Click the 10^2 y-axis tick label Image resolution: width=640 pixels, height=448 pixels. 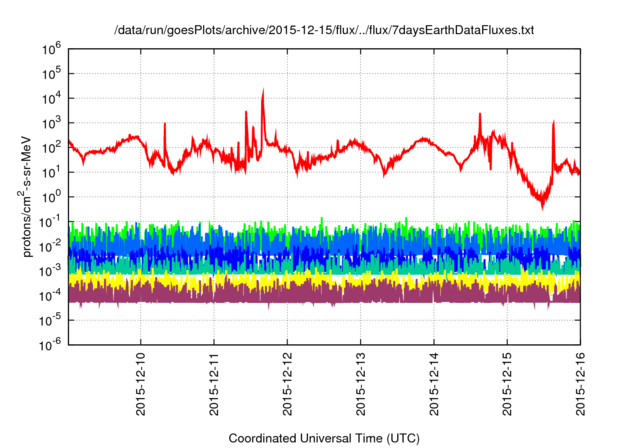51,148
